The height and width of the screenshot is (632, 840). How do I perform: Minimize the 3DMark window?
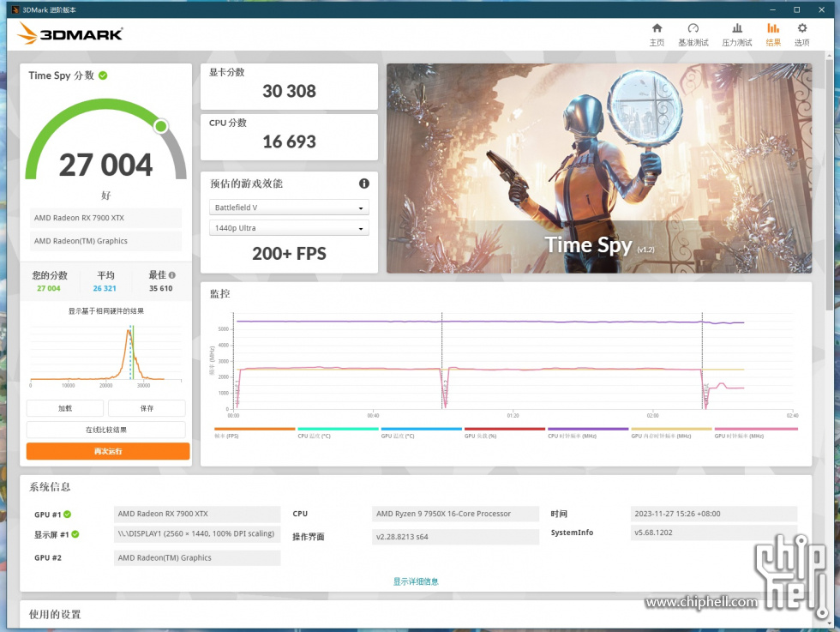[772, 9]
